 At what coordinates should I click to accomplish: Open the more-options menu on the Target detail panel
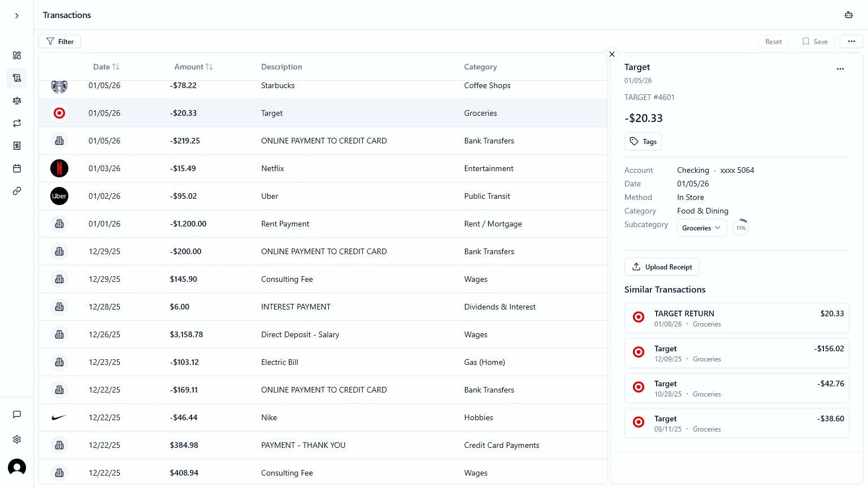(840, 69)
